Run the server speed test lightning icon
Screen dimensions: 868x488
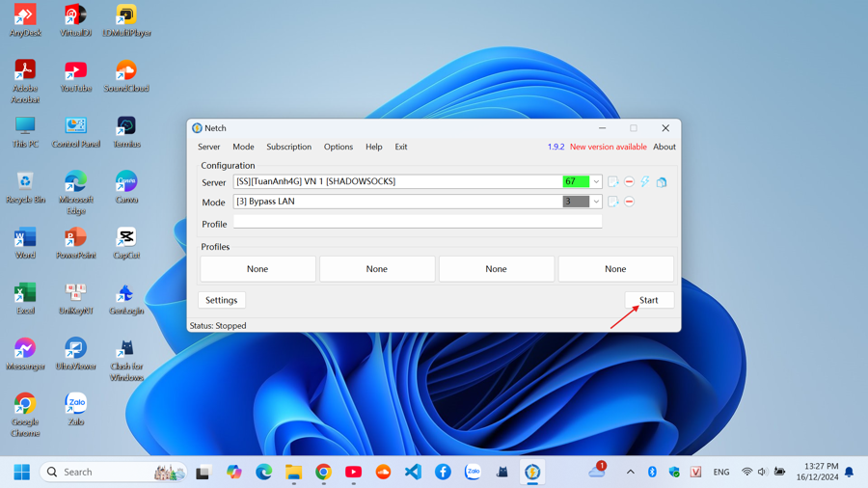click(645, 182)
